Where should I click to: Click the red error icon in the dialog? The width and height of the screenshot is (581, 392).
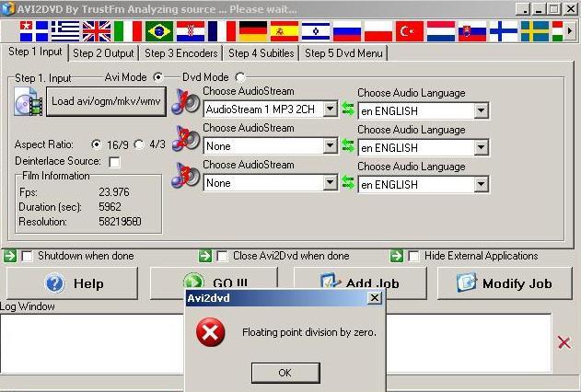point(211,333)
